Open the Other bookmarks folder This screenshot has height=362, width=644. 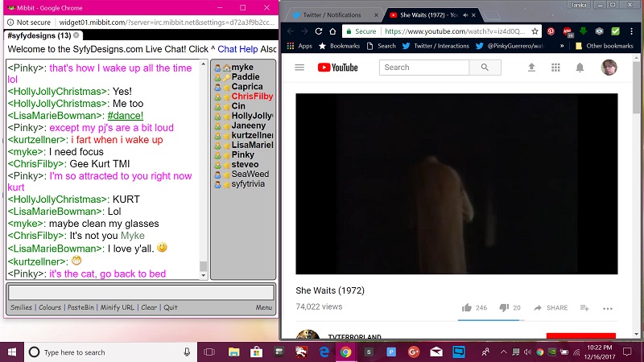[604, 46]
